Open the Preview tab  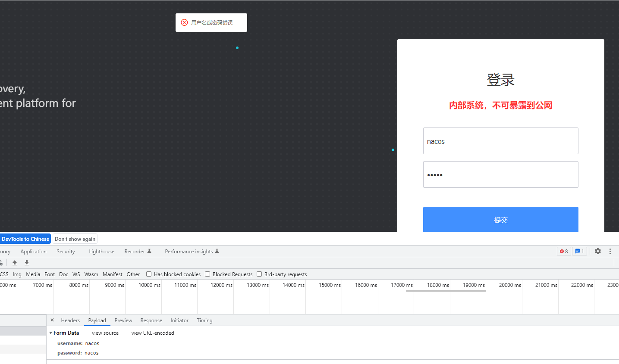pos(123,320)
